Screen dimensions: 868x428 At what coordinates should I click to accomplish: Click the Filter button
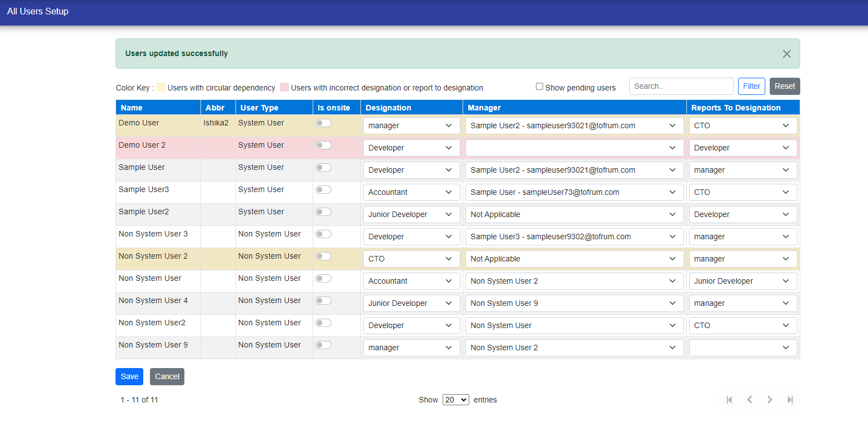[x=751, y=86]
